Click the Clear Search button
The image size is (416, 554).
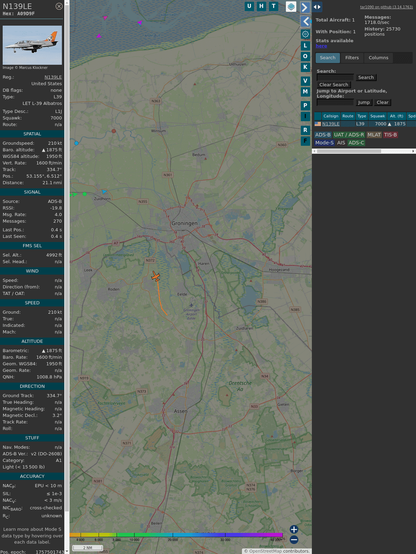point(334,85)
